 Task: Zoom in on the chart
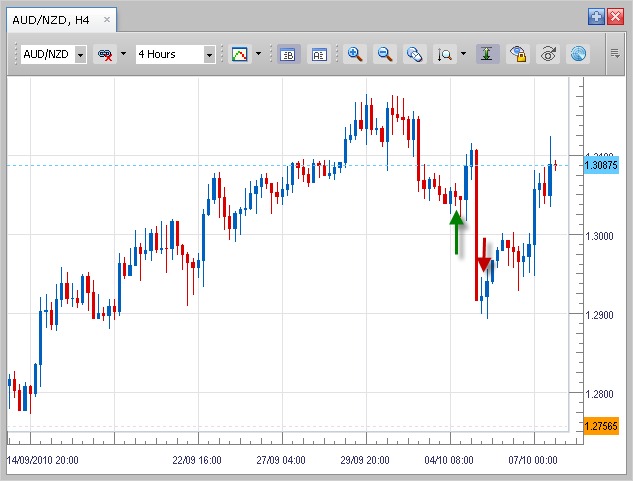pyautogui.click(x=355, y=54)
